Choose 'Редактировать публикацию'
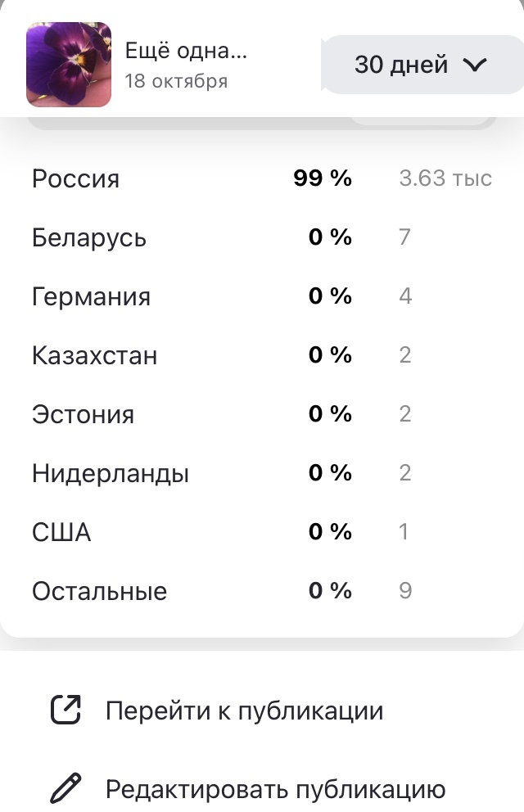The height and width of the screenshot is (812, 524). [x=275, y=789]
